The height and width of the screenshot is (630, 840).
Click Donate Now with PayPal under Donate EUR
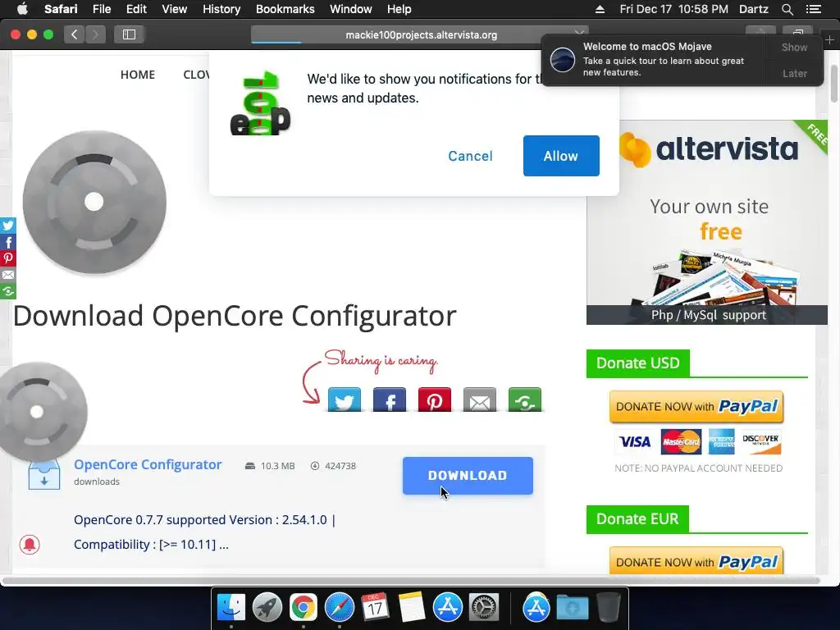pos(696,561)
